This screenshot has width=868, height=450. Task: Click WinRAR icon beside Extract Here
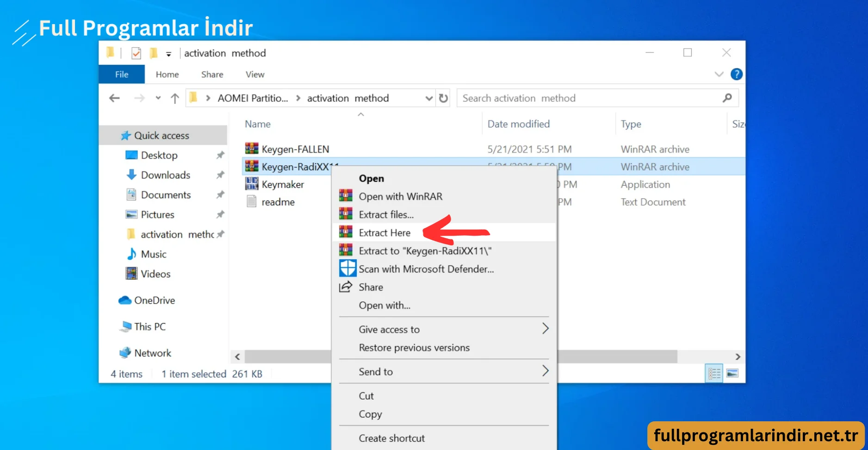(x=346, y=232)
